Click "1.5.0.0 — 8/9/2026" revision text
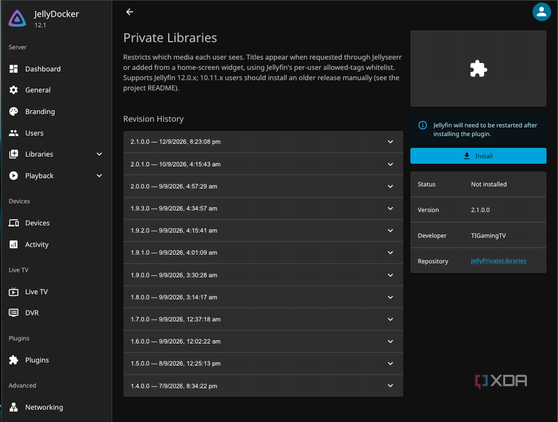Screen dimensions: 558x422 click(175, 364)
